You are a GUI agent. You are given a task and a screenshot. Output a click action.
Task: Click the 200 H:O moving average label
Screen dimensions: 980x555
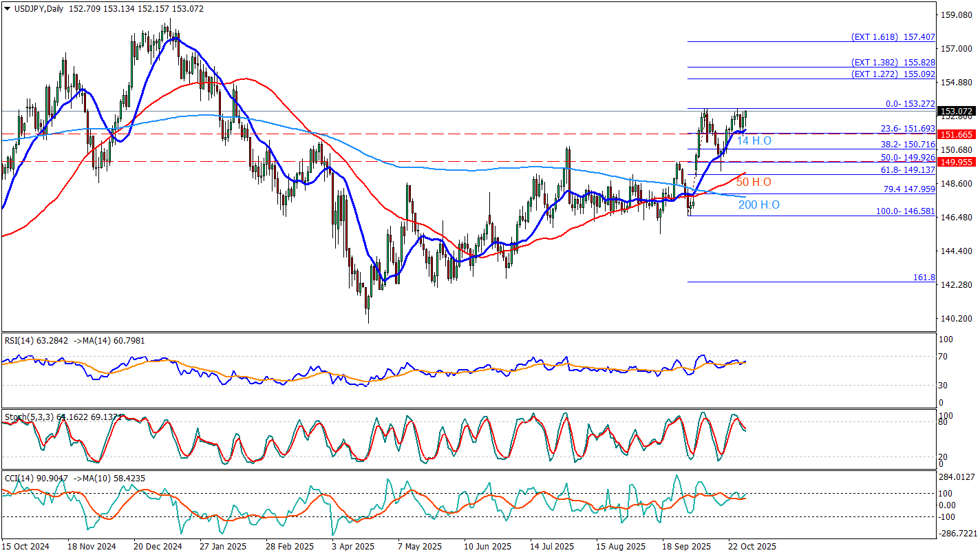click(758, 205)
